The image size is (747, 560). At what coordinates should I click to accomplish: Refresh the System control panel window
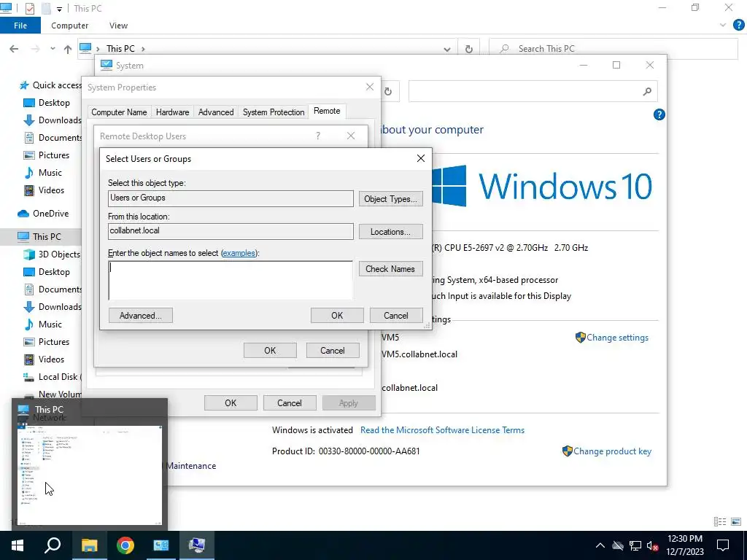tap(388, 91)
